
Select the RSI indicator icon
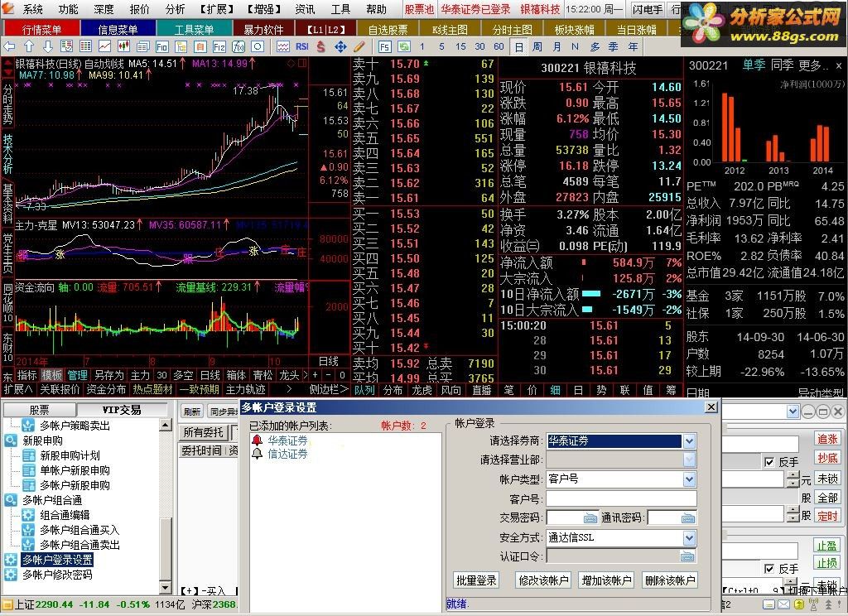point(301,47)
